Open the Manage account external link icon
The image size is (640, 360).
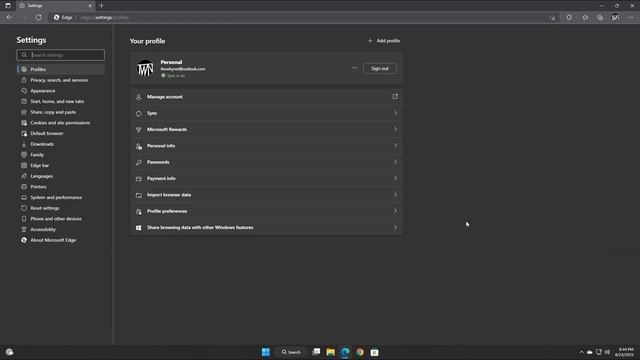395,97
